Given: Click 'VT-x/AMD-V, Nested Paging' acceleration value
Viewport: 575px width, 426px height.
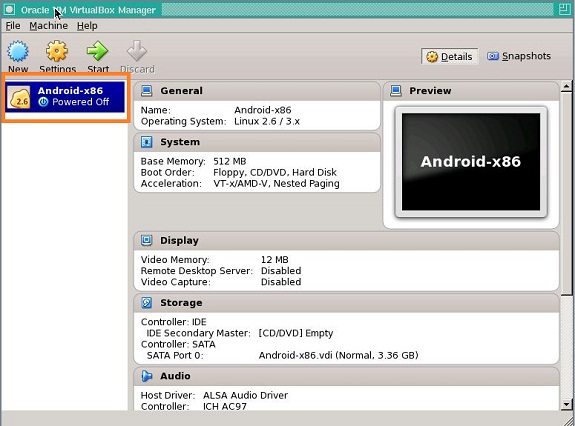Looking at the screenshot, I should pyautogui.click(x=276, y=183).
